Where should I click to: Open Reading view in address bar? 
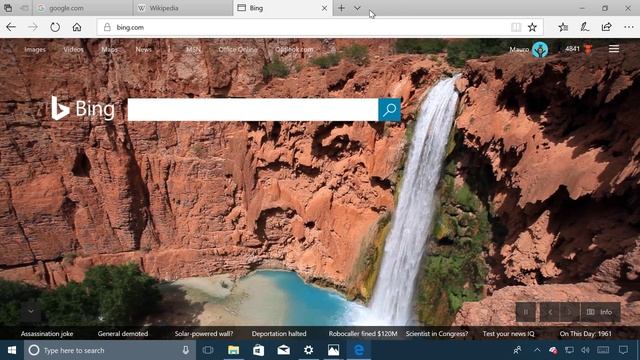[516, 27]
